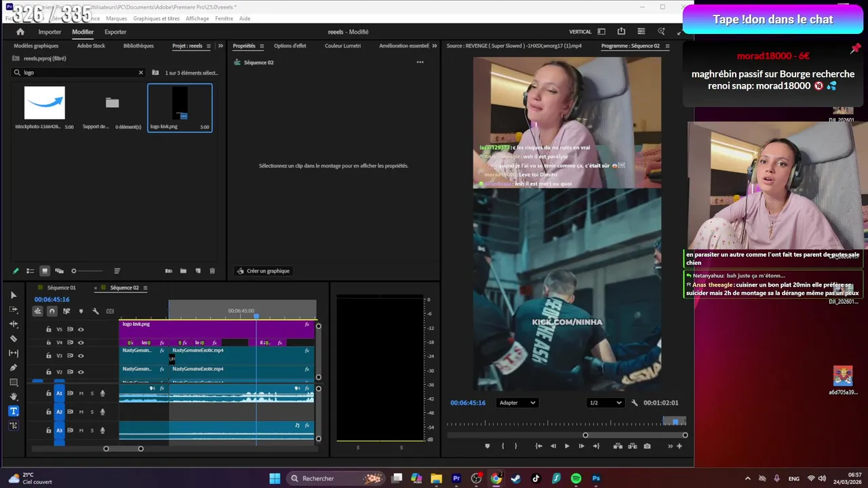This screenshot has width=868, height=488.
Task: Open Properties three-dots options menu
Action: click(420, 62)
